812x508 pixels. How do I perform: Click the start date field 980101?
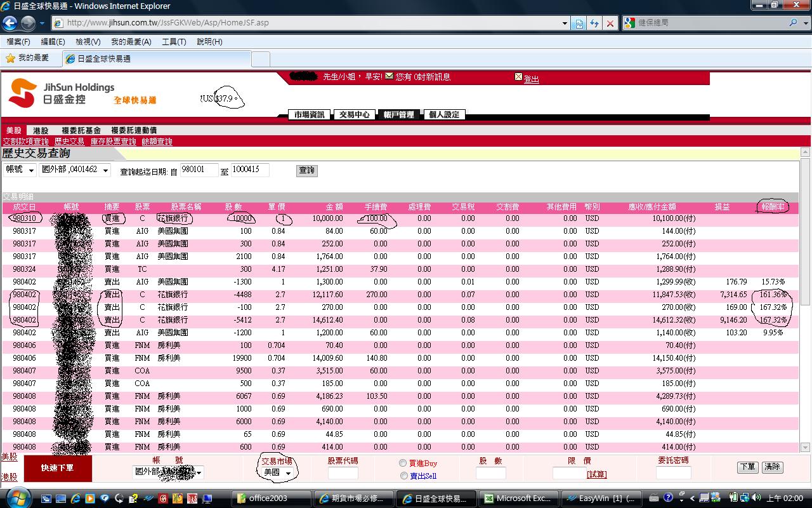(x=199, y=170)
